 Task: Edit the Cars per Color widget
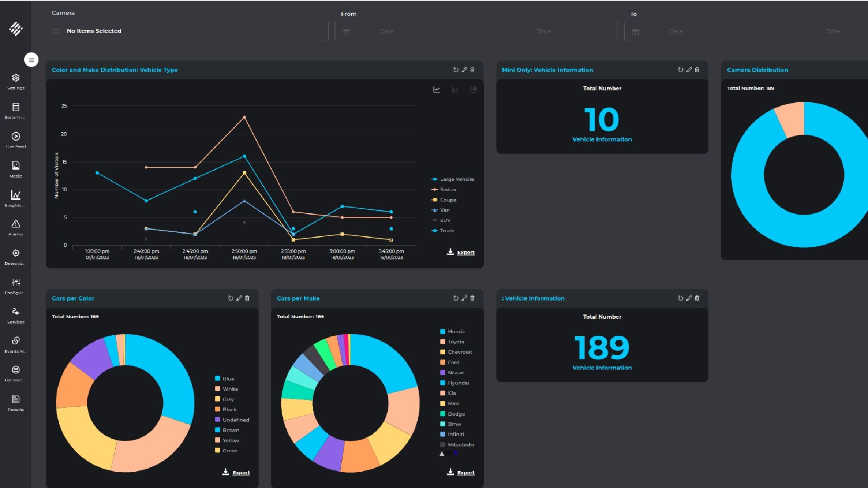pyautogui.click(x=239, y=298)
